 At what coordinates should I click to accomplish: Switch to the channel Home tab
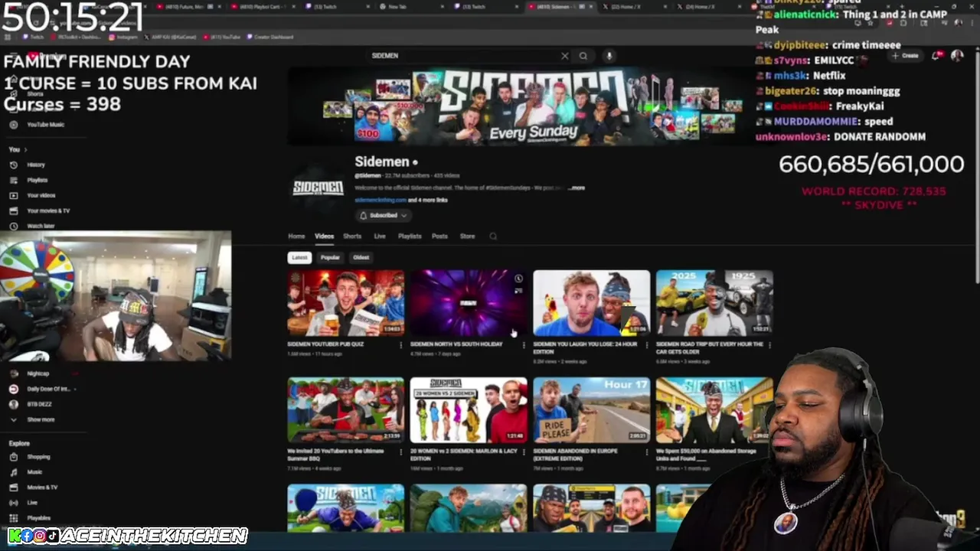pyautogui.click(x=296, y=236)
